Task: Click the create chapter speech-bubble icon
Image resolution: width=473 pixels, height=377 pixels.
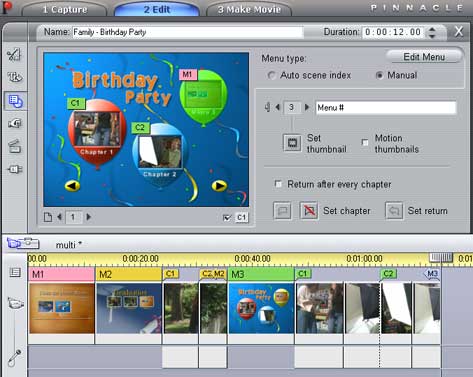Action: click(282, 211)
